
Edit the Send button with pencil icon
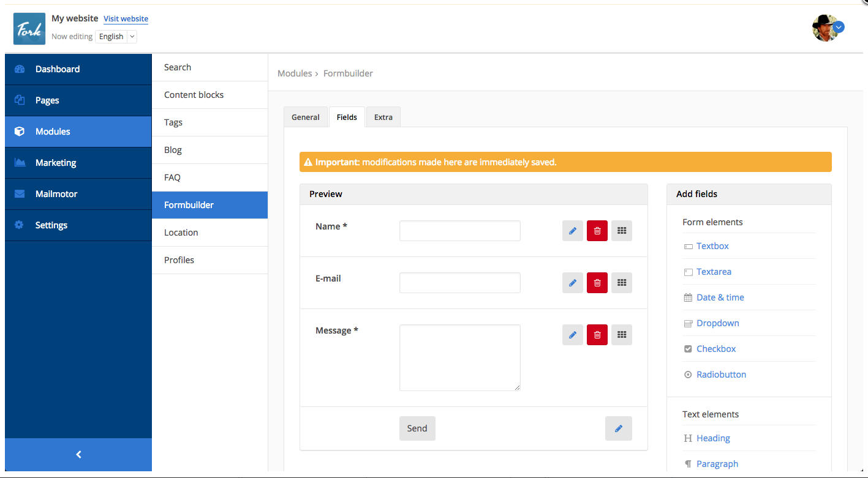tap(618, 428)
